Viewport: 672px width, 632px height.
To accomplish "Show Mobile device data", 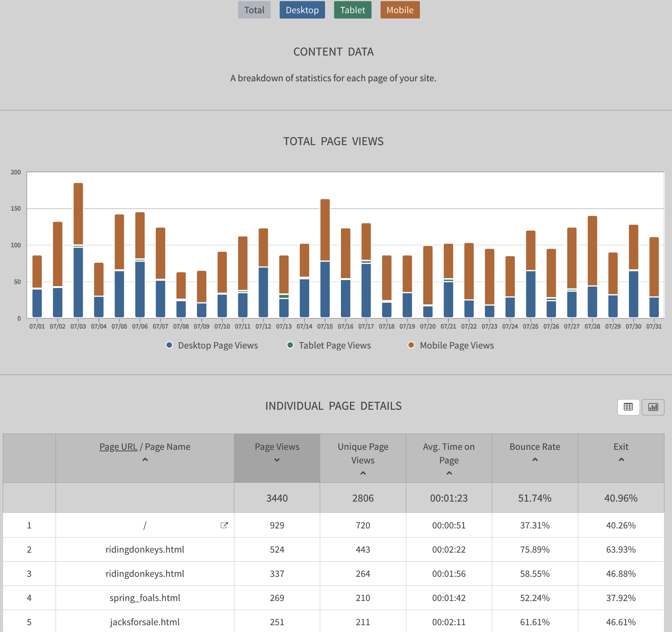I will click(400, 10).
